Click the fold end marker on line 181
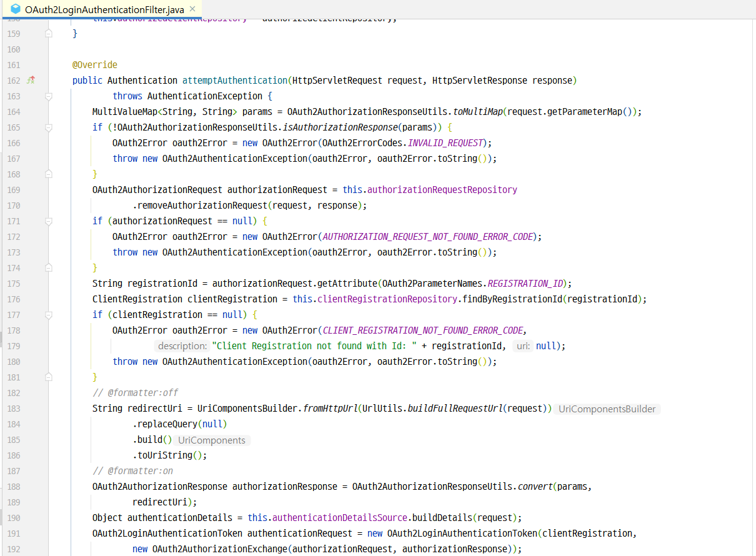The image size is (756, 556). 49,377
